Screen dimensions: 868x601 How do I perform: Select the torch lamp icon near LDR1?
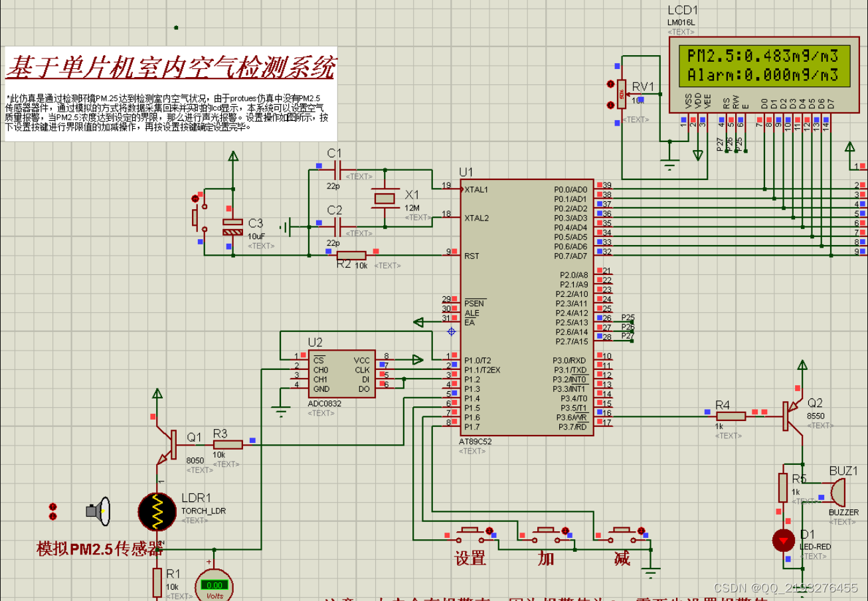pyautogui.click(x=98, y=511)
